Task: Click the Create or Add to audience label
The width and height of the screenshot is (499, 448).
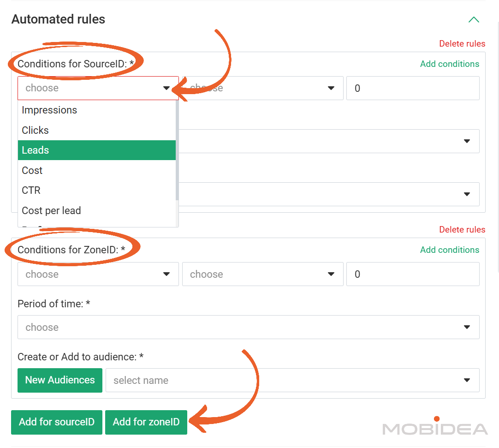Action: (x=81, y=357)
